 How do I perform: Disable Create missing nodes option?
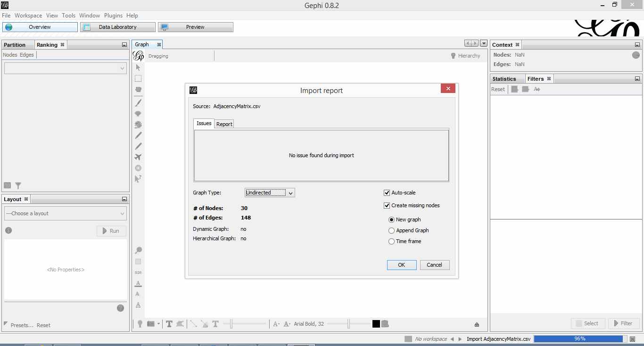click(x=387, y=205)
